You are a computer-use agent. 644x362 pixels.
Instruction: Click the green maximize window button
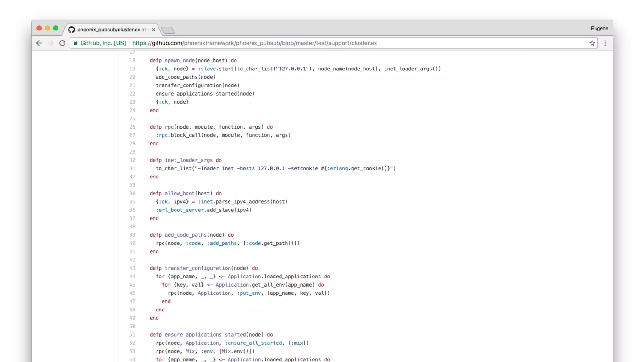point(56,28)
